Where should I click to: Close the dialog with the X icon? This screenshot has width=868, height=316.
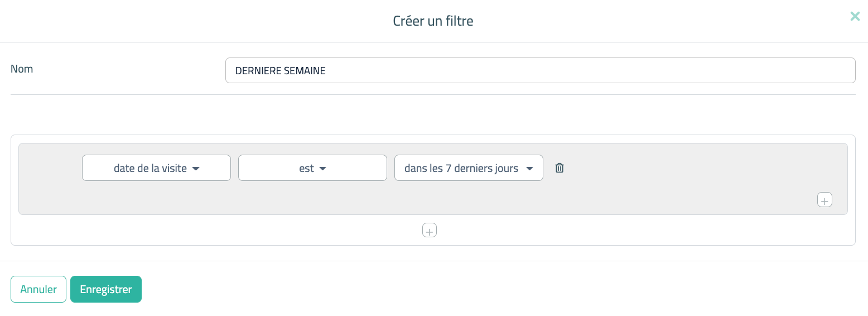coord(855,16)
